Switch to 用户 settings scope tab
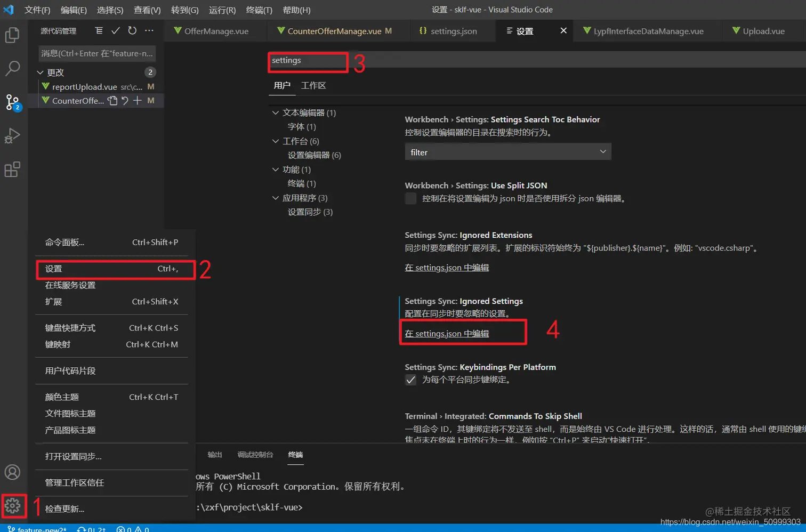This screenshot has height=532, width=806. (282, 85)
